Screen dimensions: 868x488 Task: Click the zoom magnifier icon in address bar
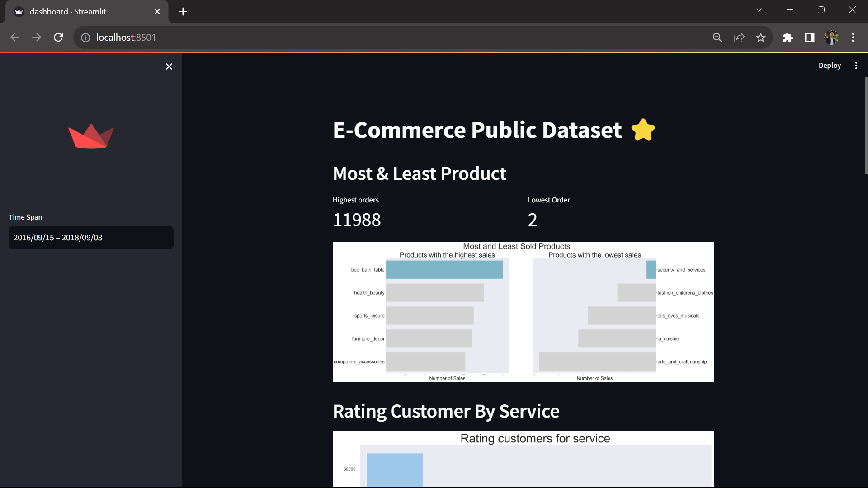click(x=717, y=38)
